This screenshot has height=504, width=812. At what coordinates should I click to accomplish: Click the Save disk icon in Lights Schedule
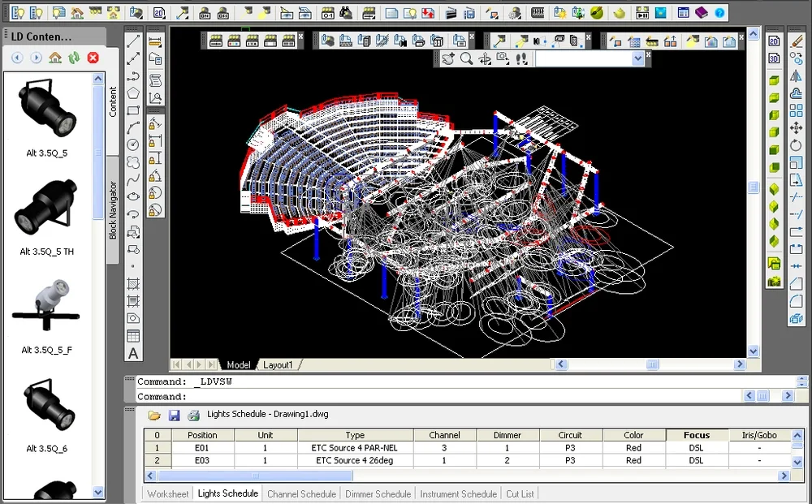[x=174, y=415]
